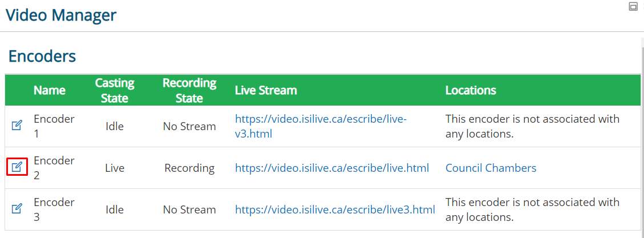Click the Locations column header

click(471, 90)
